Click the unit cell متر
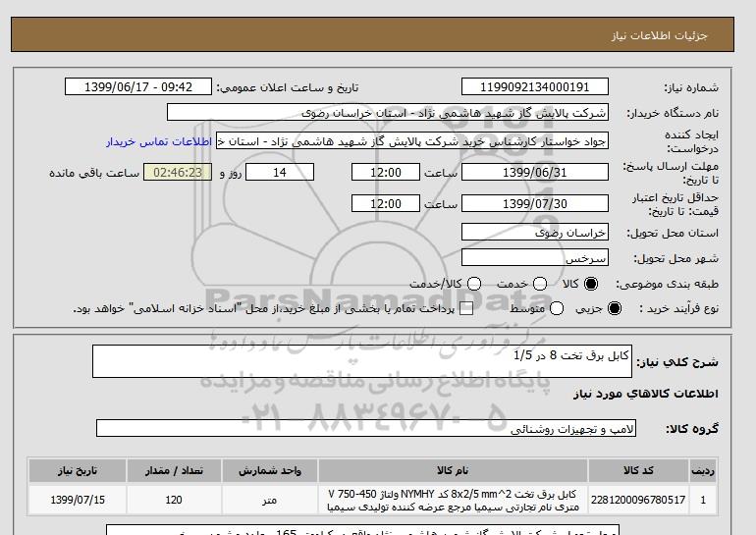This screenshot has width=756, height=535. pos(270,500)
